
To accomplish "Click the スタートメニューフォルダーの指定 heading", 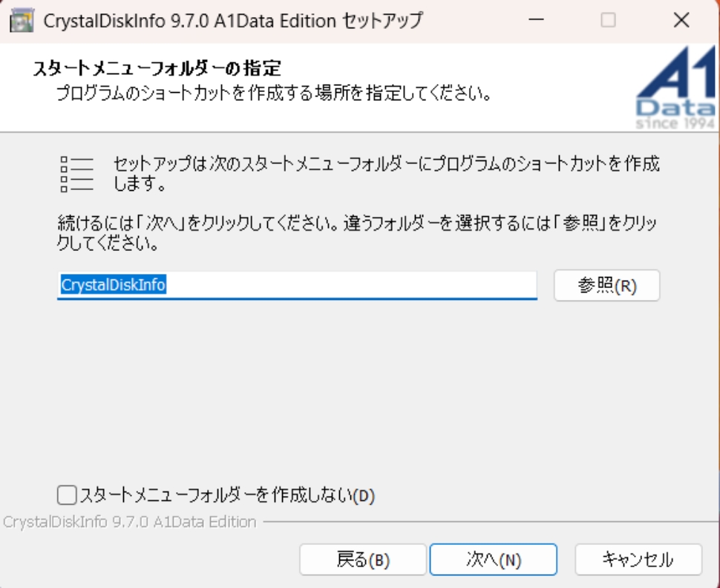I will tap(157, 68).
